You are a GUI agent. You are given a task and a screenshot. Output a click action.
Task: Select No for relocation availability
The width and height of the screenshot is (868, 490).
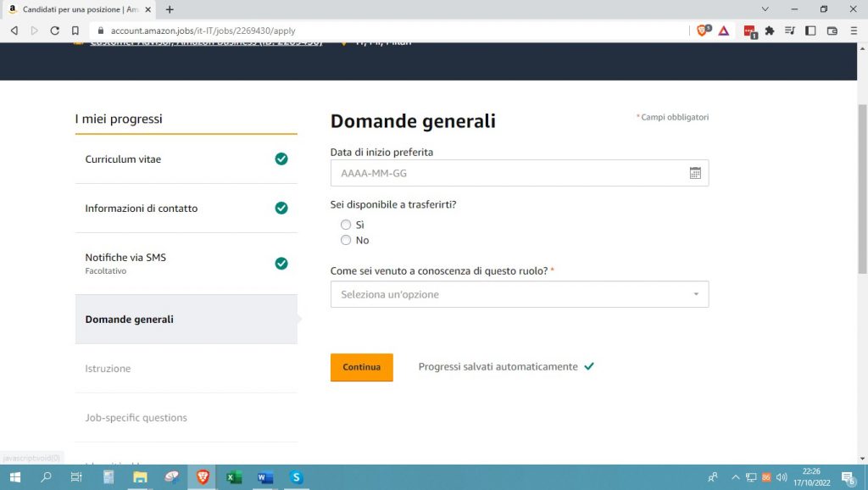pyautogui.click(x=346, y=240)
